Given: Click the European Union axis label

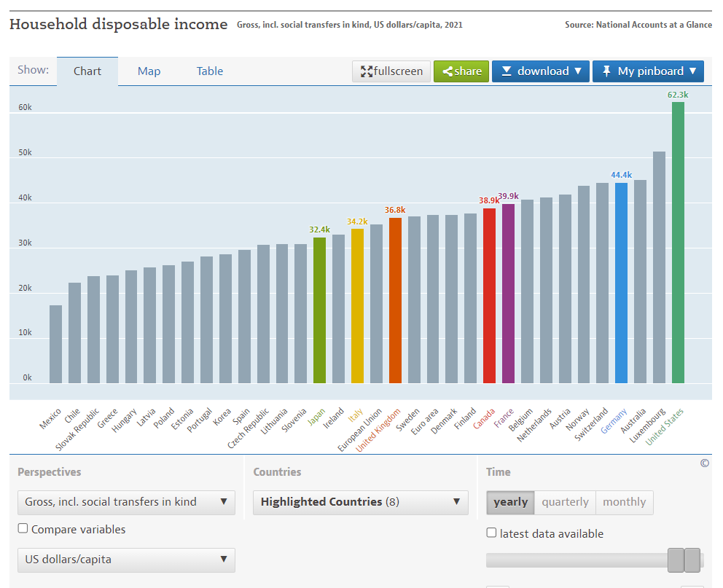Looking at the screenshot, I should pos(359,430).
